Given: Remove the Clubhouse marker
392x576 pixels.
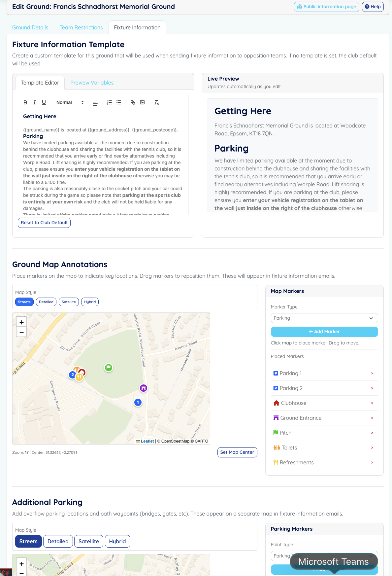Looking at the screenshot, I should coord(372,403).
